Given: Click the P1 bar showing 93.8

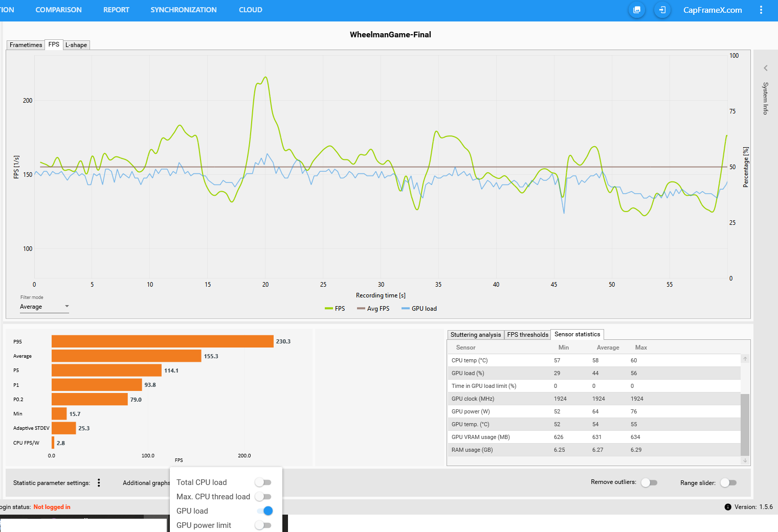Looking at the screenshot, I should [x=97, y=385].
